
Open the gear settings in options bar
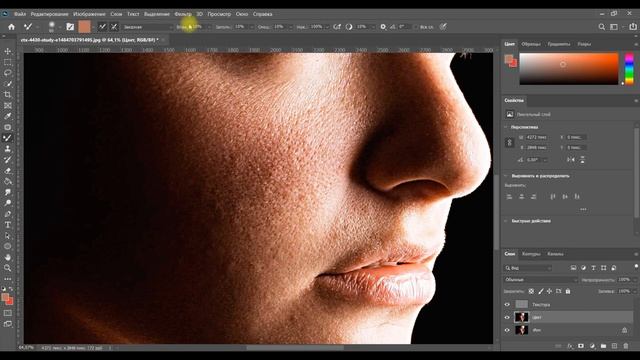(383, 27)
